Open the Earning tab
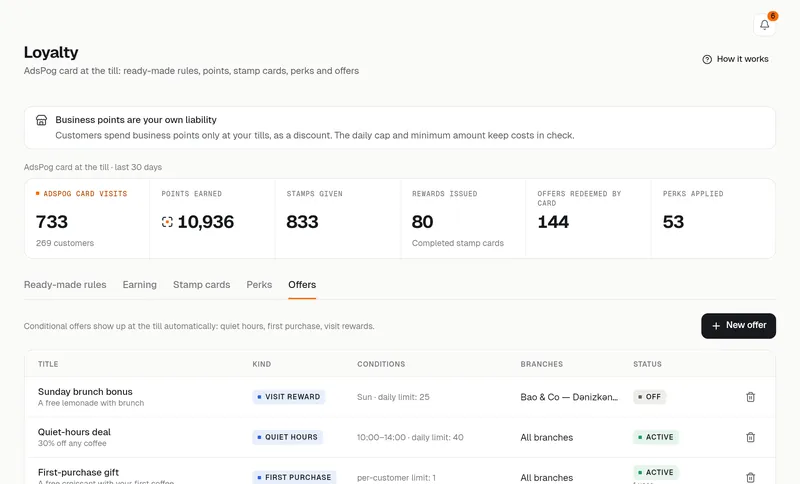This screenshot has width=800, height=484. [x=139, y=285]
